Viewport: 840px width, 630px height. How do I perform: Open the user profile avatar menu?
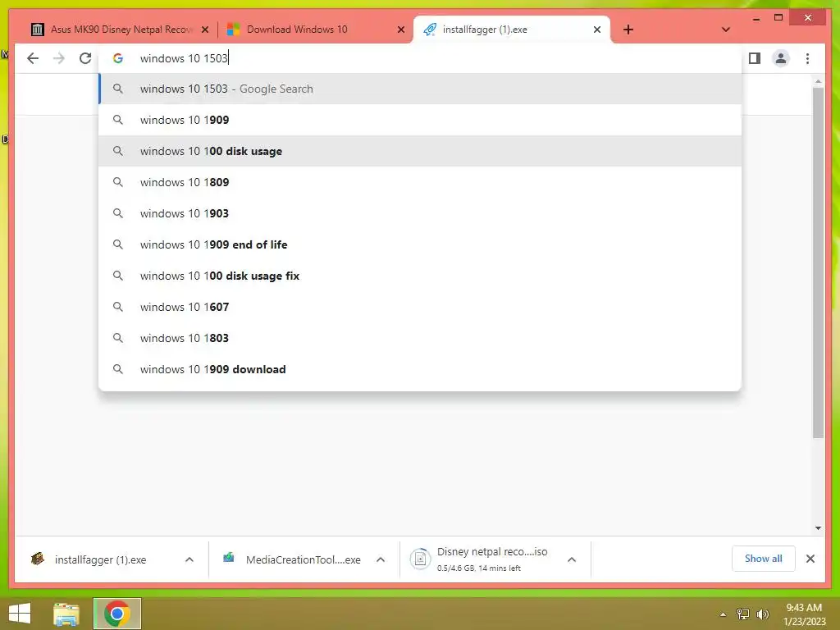pyautogui.click(x=781, y=58)
